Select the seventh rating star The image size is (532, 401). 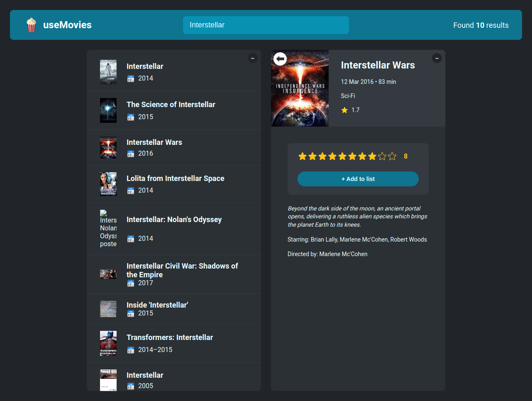click(x=362, y=156)
